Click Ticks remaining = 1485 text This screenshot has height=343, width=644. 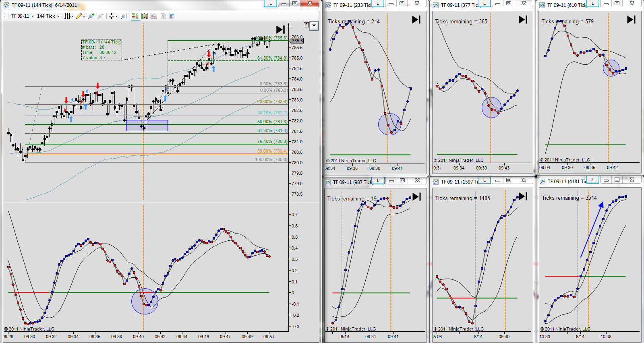coord(463,198)
